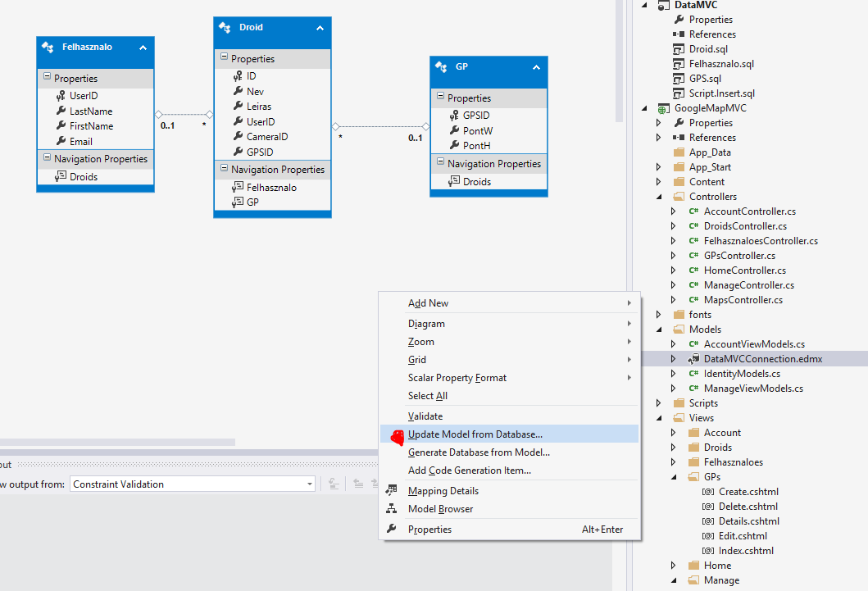The height and width of the screenshot is (591, 868).
Task: Click Select All in context menu
Action: [509, 396]
